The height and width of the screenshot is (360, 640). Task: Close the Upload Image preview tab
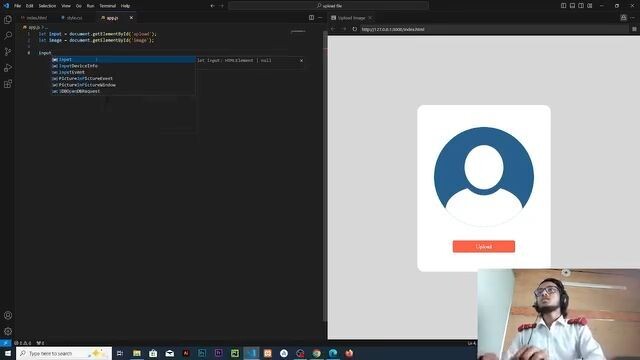click(370, 18)
